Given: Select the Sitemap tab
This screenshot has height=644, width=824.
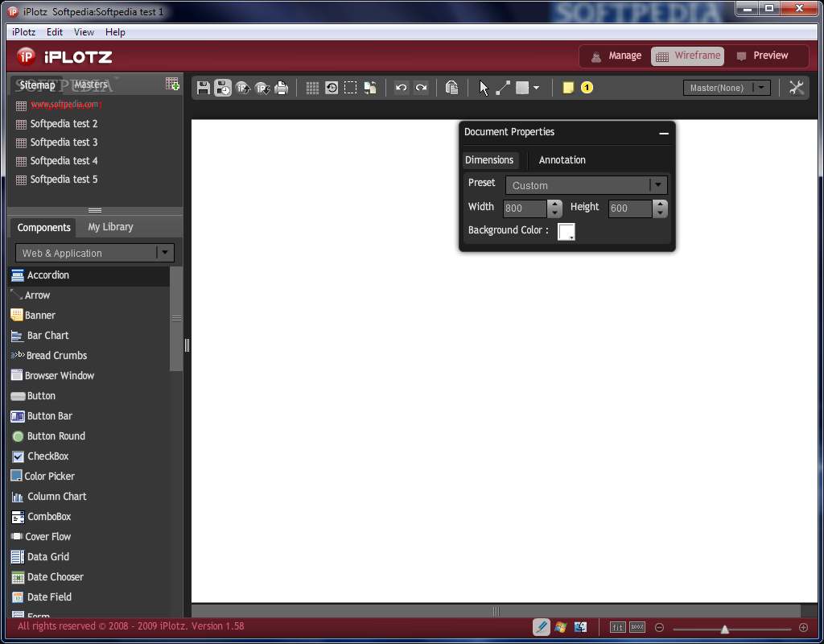Looking at the screenshot, I should [x=37, y=85].
